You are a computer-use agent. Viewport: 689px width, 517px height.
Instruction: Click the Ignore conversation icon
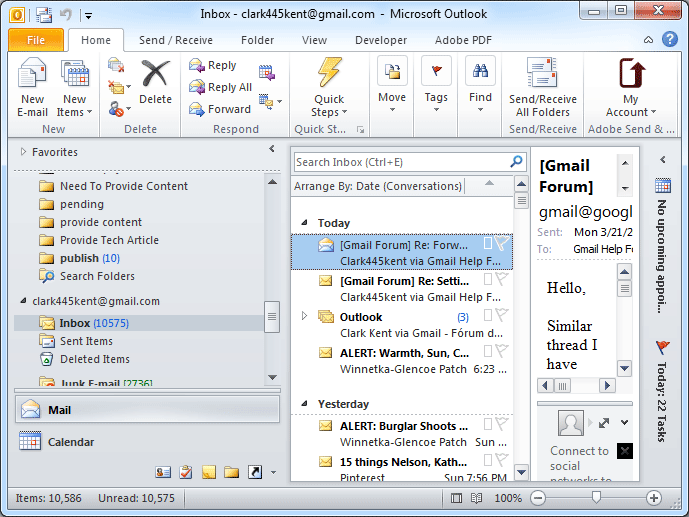[x=116, y=65]
